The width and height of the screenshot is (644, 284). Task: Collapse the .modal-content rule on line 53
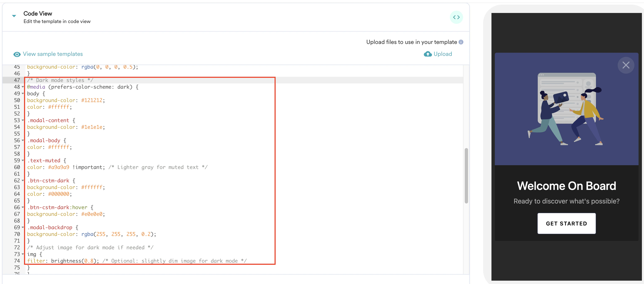click(23, 121)
